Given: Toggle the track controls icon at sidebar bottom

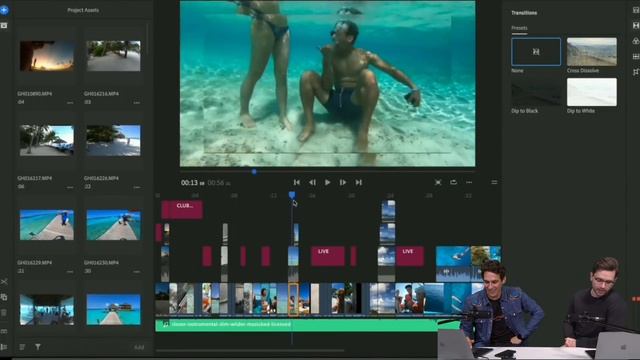Looking at the screenshot, I should pyautogui.click(x=4, y=347).
